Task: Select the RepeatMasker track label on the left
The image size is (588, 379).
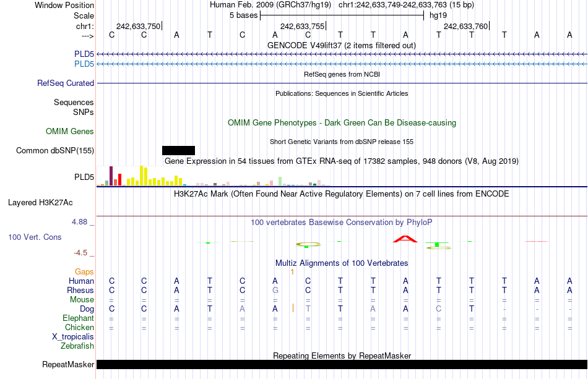Action: [x=68, y=364]
